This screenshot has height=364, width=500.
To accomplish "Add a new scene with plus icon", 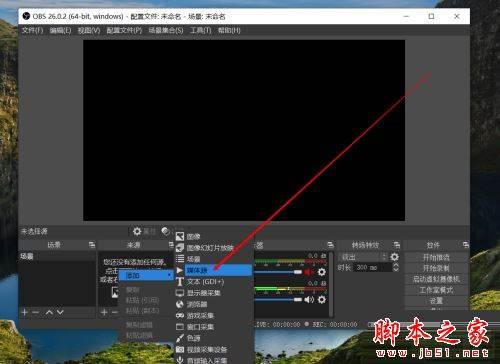I will click(x=25, y=312).
